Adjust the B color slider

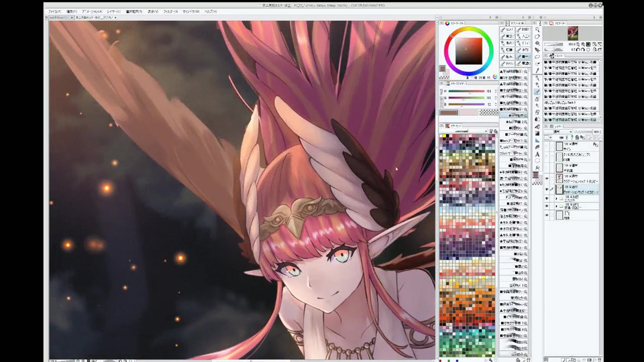click(x=467, y=105)
